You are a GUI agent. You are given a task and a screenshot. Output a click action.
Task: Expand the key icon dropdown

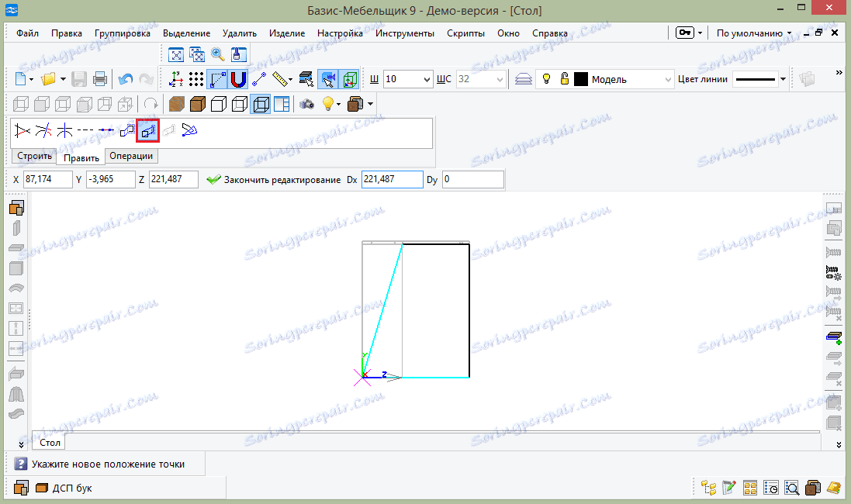pos(700,33)
